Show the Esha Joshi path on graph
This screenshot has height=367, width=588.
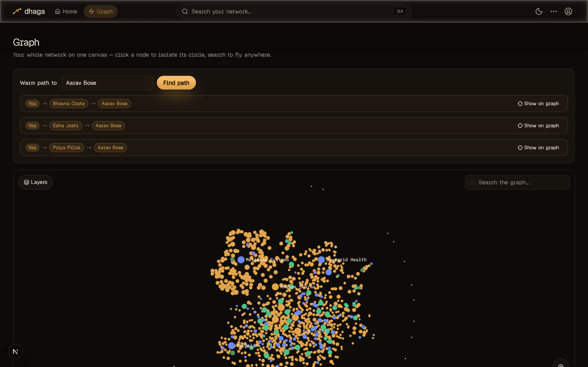point(538,126)
